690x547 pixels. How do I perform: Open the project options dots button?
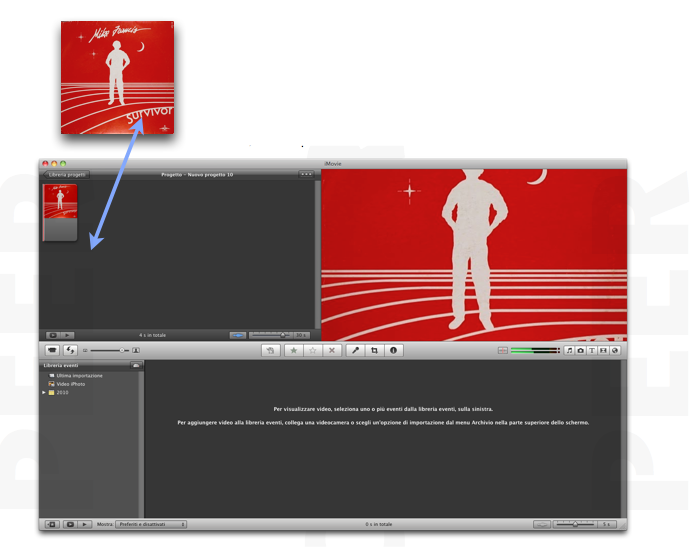click(306, 175)
